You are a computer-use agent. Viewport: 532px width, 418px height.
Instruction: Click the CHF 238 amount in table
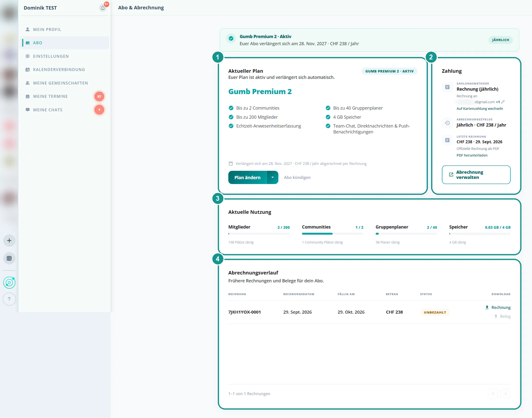tap(394, 312)
